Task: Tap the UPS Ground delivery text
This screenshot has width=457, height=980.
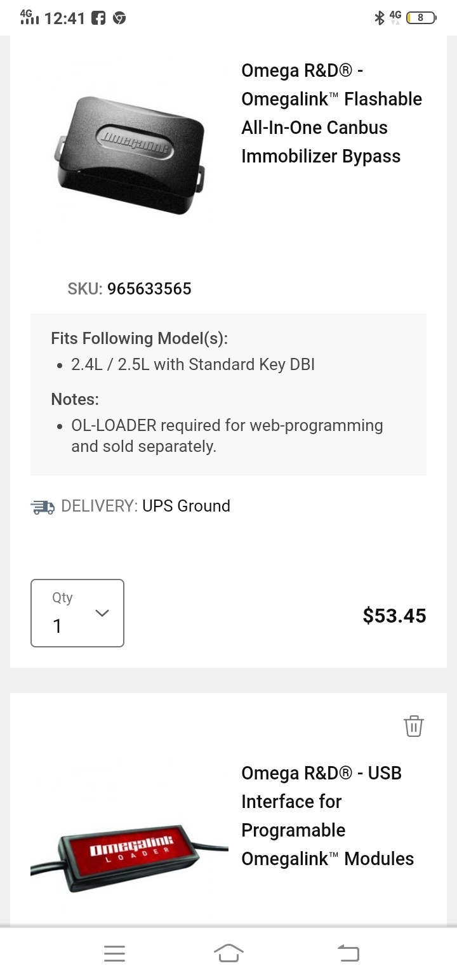Action: (186, 506)
